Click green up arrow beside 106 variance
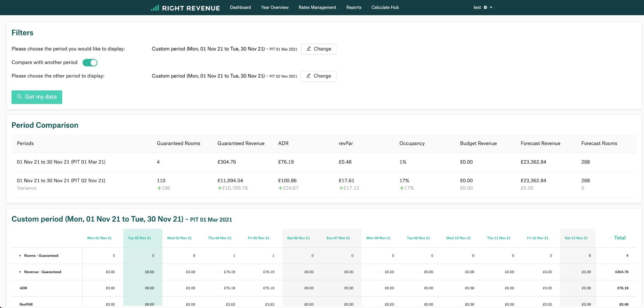Screen dimensions: 644x308 coord(159,188)
